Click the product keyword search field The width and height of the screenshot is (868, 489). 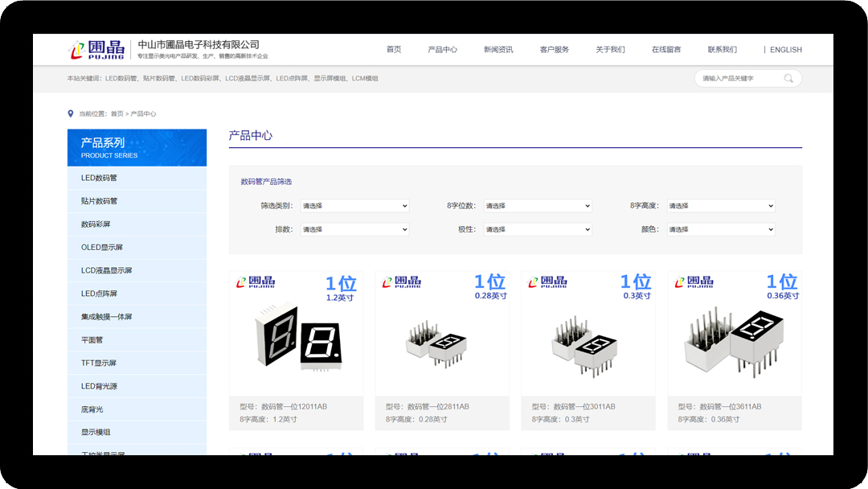tap(738, 79)
